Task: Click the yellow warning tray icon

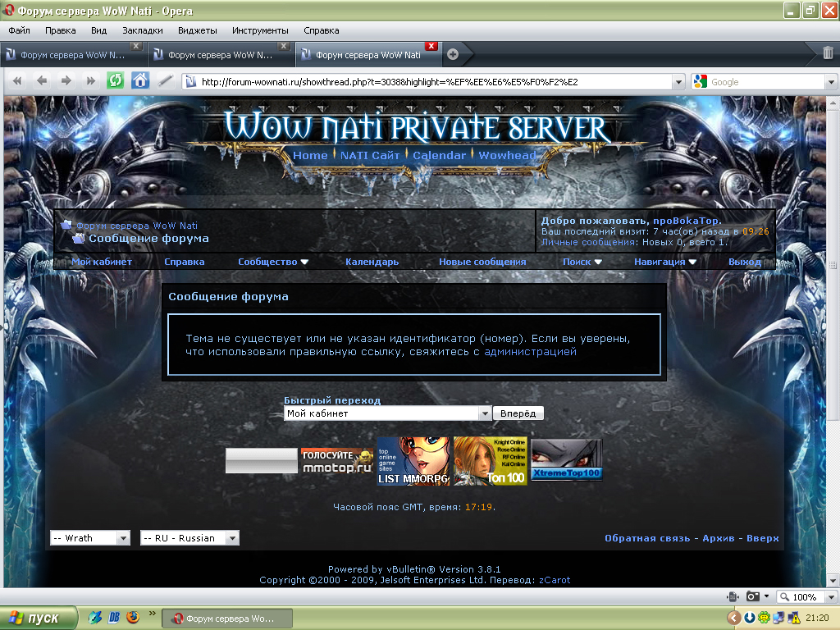Action: coord(794,619)
